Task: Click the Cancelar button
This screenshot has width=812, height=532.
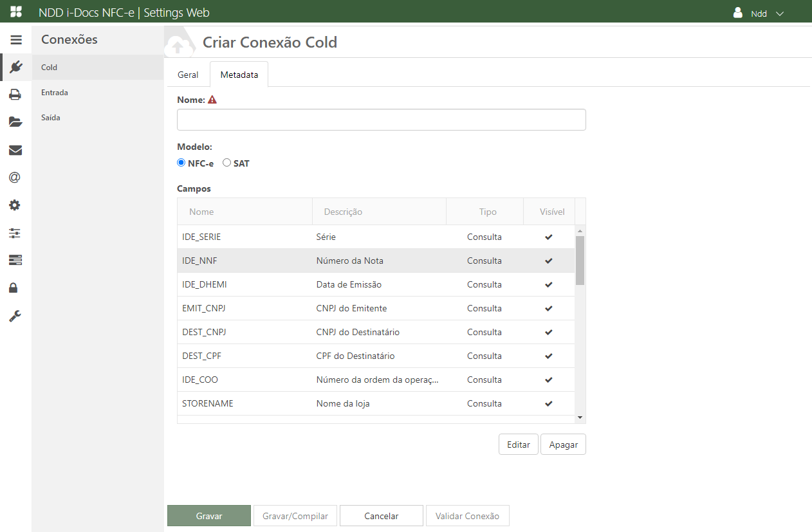Action: [382, 516]
